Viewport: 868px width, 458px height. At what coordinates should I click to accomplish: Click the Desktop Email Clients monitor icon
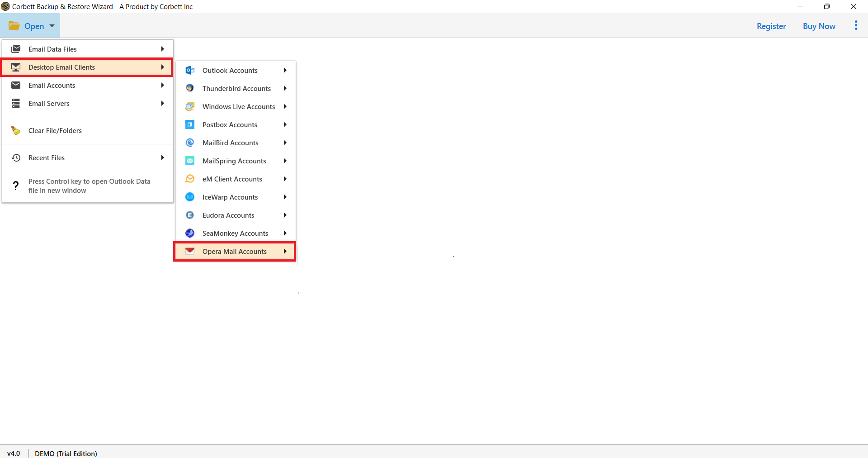coord(16,67)
